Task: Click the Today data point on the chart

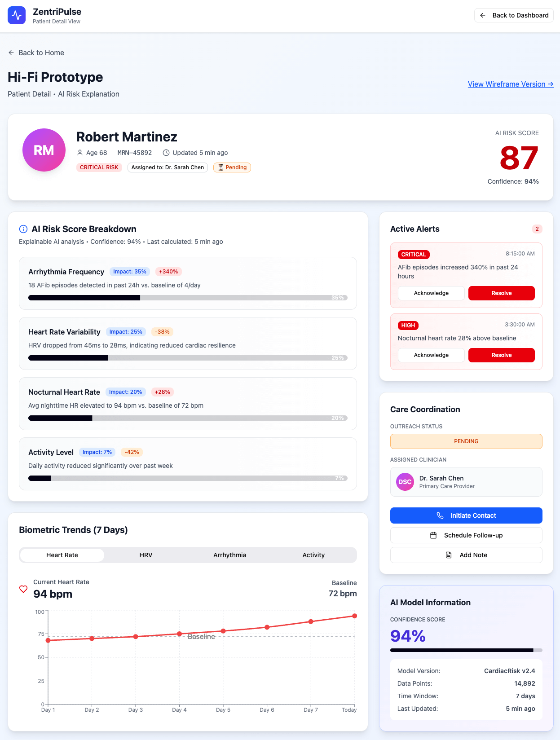Action: pos(354,616)
